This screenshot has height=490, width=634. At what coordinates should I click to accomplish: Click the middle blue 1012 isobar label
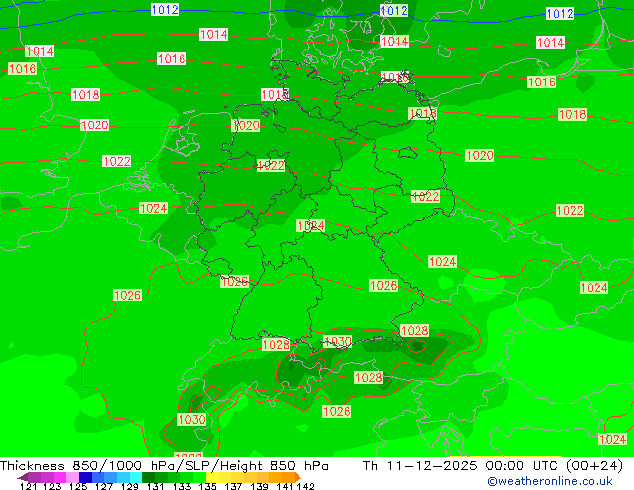pyautogui.click(x=394, y=11)
